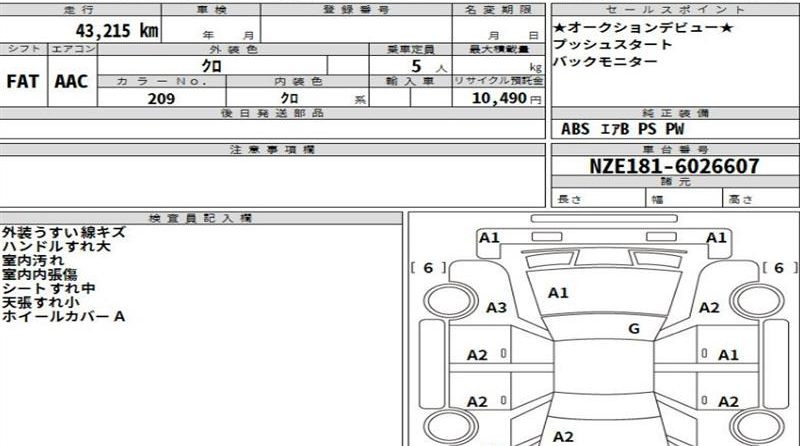This screenshot has height=446, width=800.
Task: Select the AAC air conditioner value
Action: pos(71,82)
